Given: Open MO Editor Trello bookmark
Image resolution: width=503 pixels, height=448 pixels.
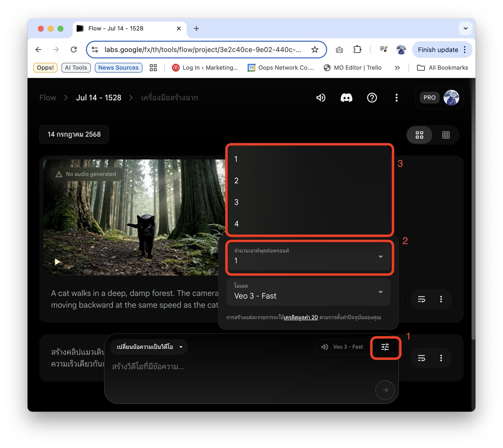Looking at the screenshot, I should tap(352, 68).
